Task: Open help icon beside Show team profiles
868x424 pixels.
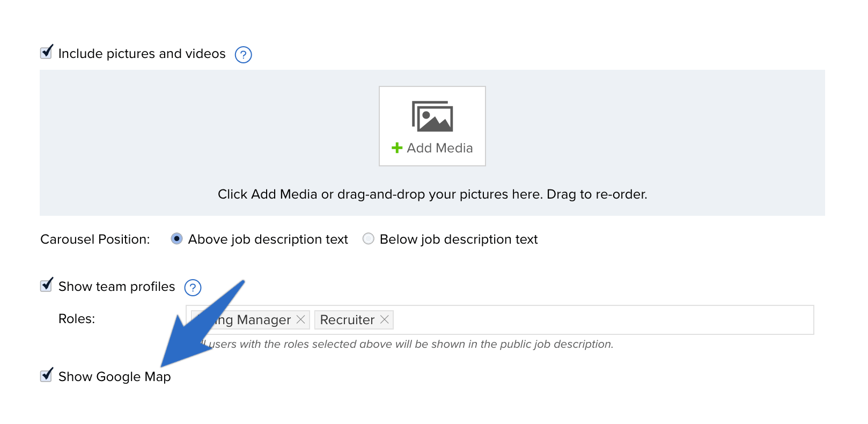Action: 193,288
